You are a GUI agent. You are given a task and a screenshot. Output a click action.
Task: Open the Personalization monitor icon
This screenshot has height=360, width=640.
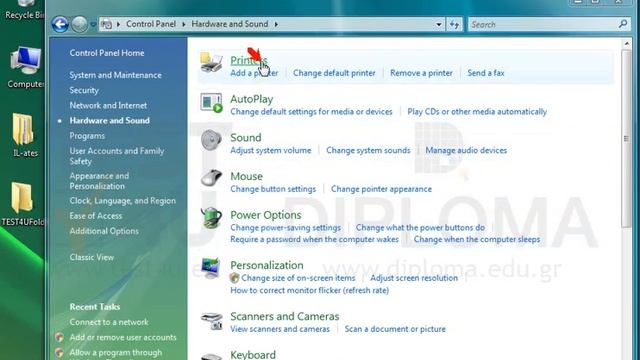point(211,268)
